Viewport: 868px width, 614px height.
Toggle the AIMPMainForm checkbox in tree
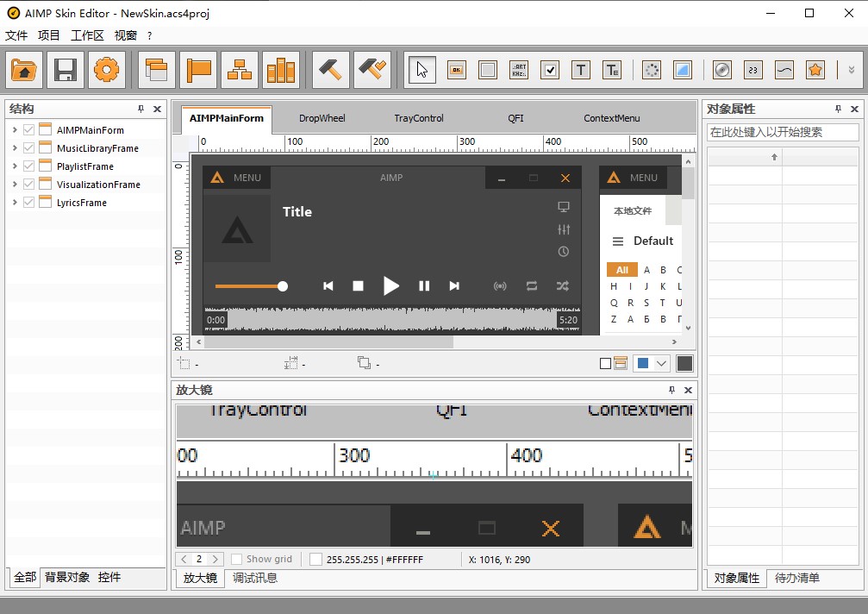tap(29, 130)
